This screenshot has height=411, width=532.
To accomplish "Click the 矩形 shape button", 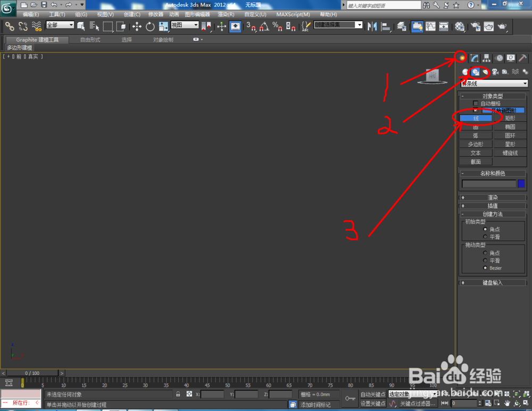I will click(x=510, y=118).
